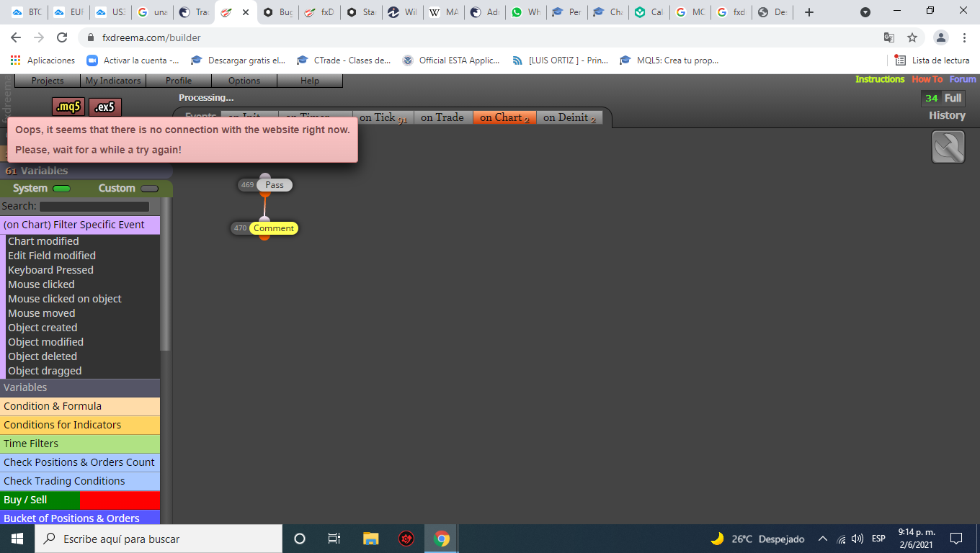Show hidden system tray icons
The height and width of the screenshot is (553, 980).
(x=823, y=539)
